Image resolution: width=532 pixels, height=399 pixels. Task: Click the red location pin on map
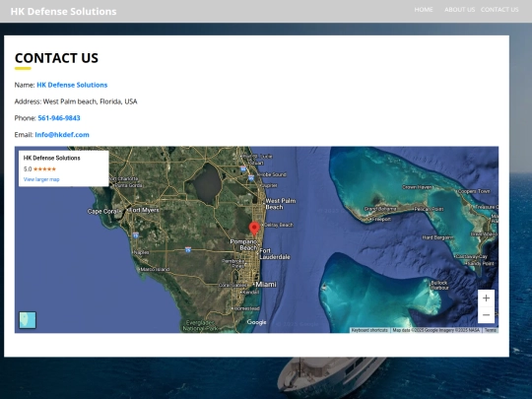(x=254, y=229)
